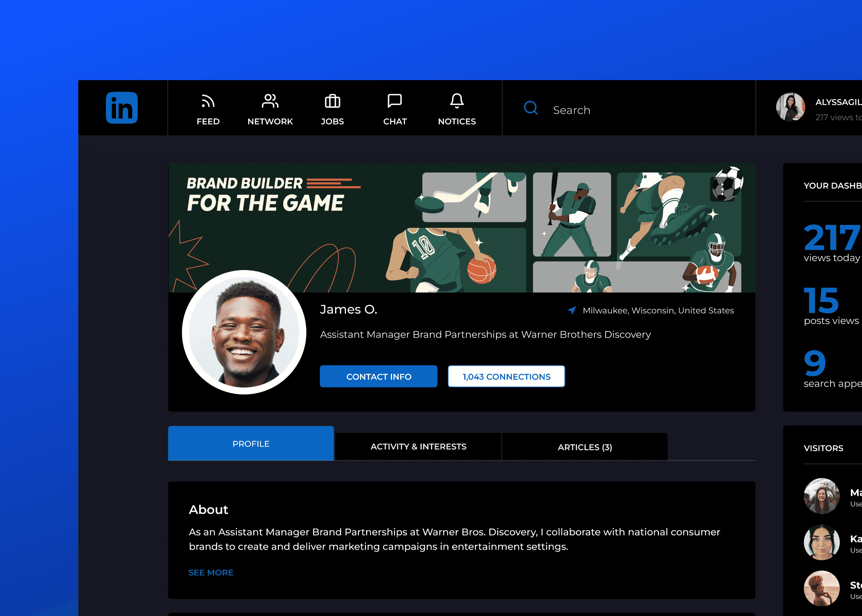Open the three-dot menu on banner
The height and width of the screenshot is (616, 862).
(x=722, y=189)
